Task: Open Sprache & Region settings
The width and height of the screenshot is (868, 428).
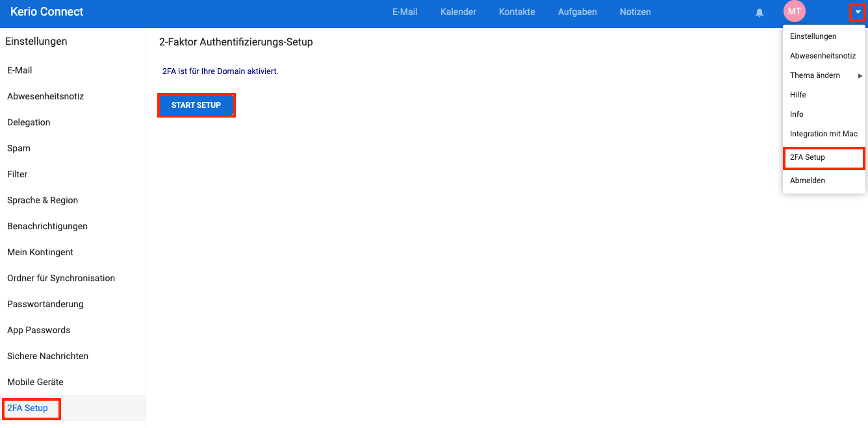Action: pos(42,200)
